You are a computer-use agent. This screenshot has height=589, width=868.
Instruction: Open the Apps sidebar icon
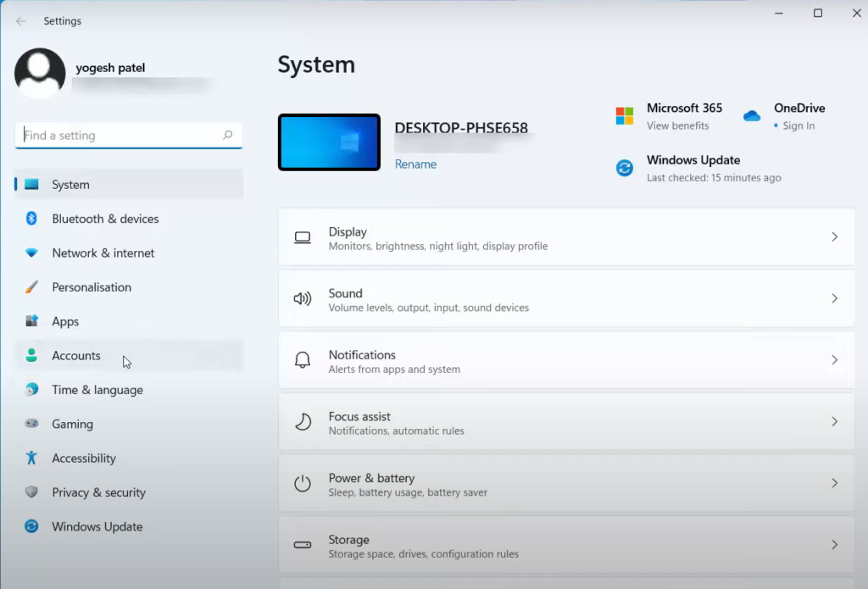pos(31,321)
